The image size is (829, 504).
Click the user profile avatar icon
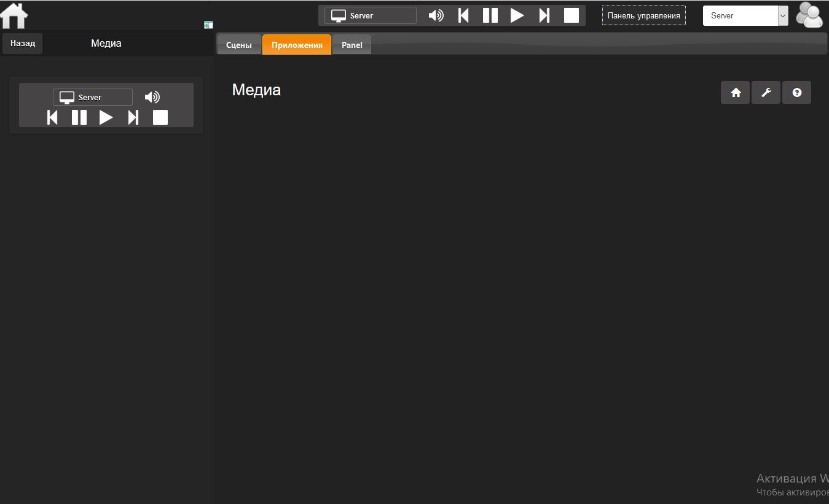coord(809,15)
